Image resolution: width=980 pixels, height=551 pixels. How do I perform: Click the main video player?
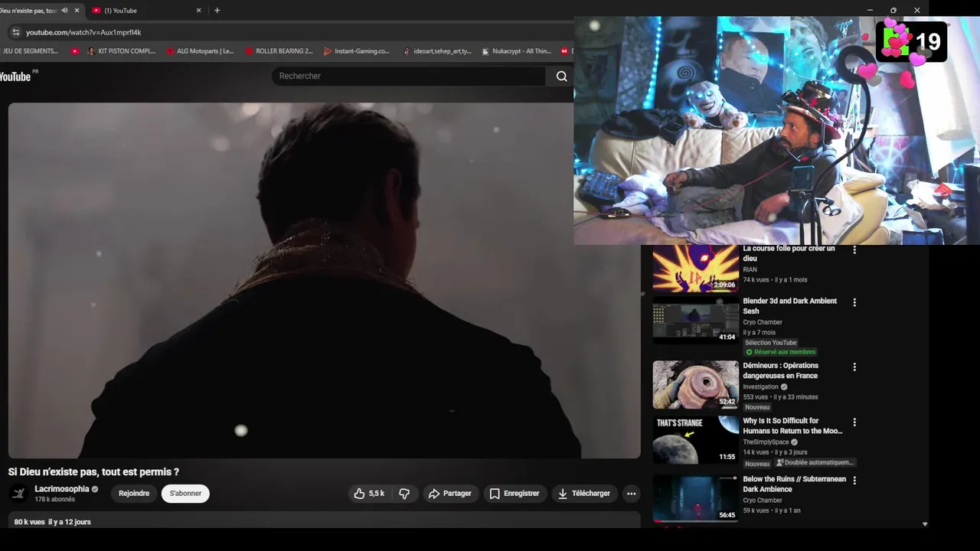click(324, 280)
